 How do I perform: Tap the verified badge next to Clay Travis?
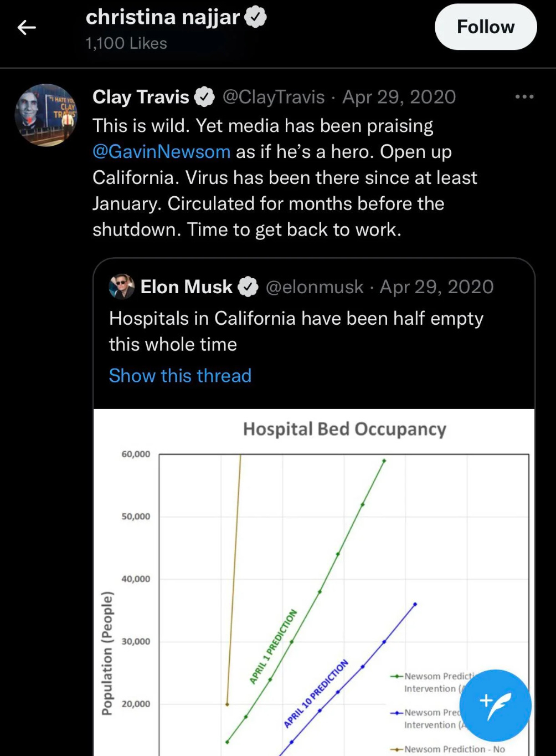205,97
